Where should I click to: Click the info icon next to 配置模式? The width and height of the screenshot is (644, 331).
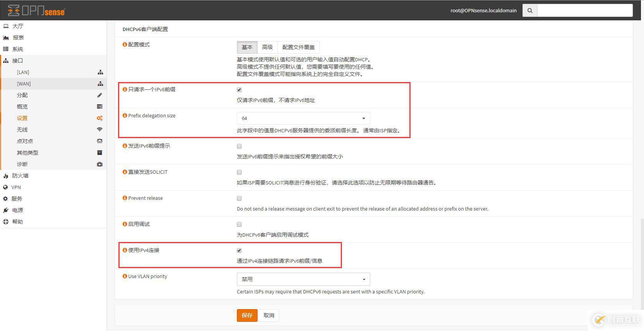(125, 44)
